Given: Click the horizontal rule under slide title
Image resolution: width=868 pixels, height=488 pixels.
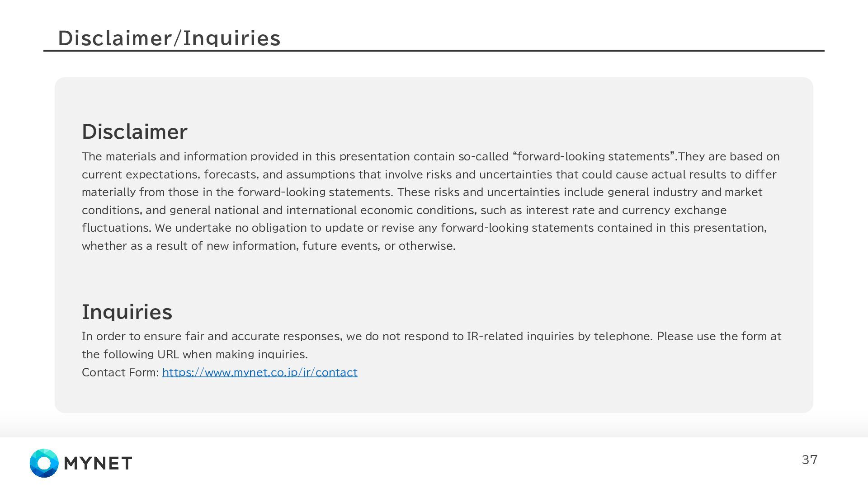Looking at the screenshot, I should (434, 51).
